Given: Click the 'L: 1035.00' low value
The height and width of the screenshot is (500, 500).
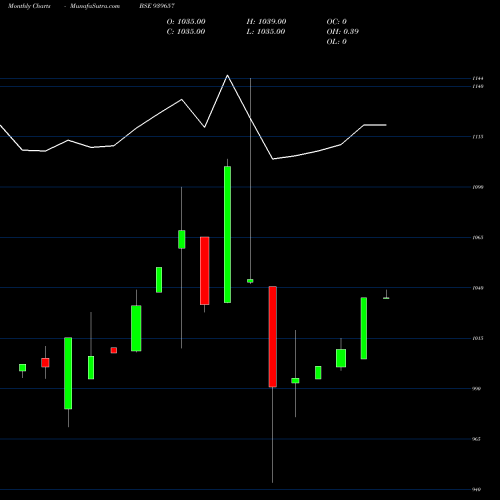Looking at the screenshot, I should 266,31.
